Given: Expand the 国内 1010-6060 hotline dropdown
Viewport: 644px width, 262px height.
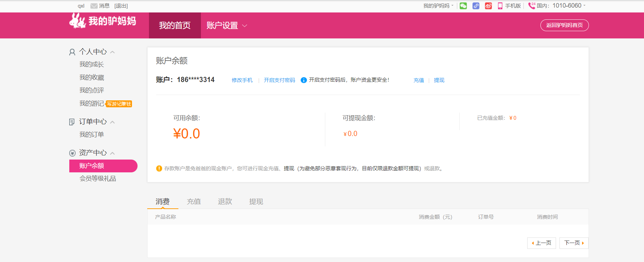Looking at the screenshot, I should click(x=561, y=6).
